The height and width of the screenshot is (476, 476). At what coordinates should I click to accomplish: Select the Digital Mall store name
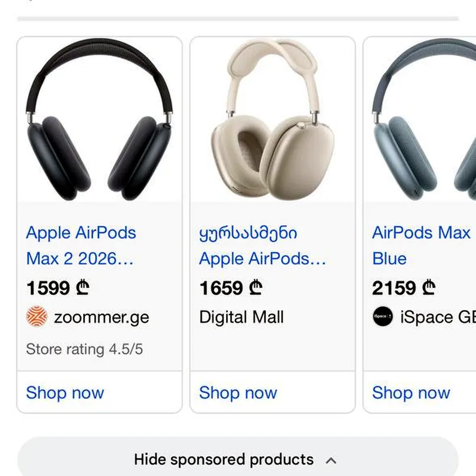coord(241,317)
